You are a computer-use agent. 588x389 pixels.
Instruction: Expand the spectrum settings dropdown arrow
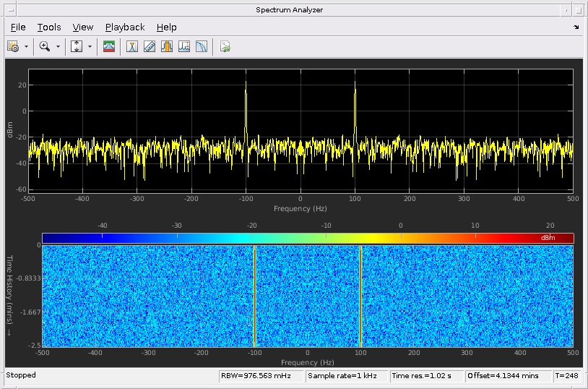click(x=27, y=46)
